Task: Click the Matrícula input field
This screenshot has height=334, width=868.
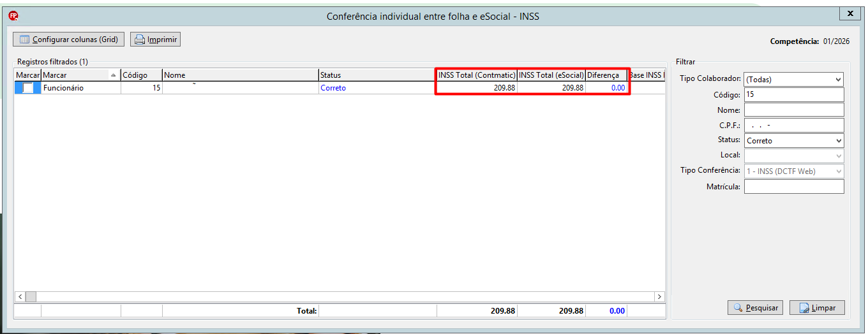Action: 794,187
